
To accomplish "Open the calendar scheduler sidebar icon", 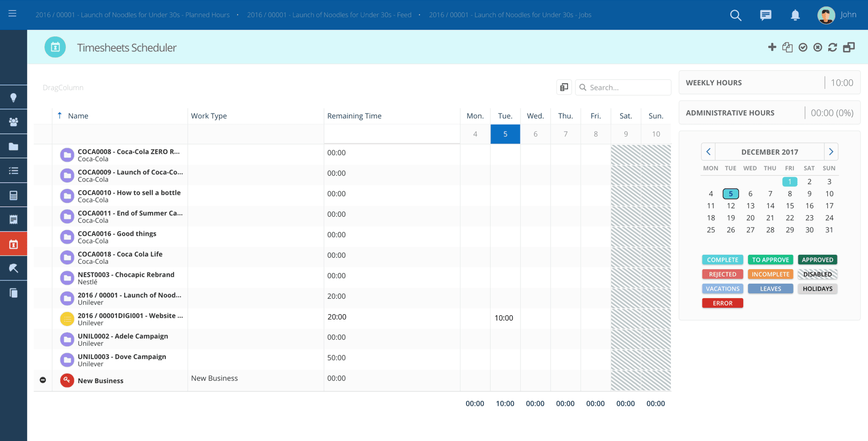I will 13,244.
